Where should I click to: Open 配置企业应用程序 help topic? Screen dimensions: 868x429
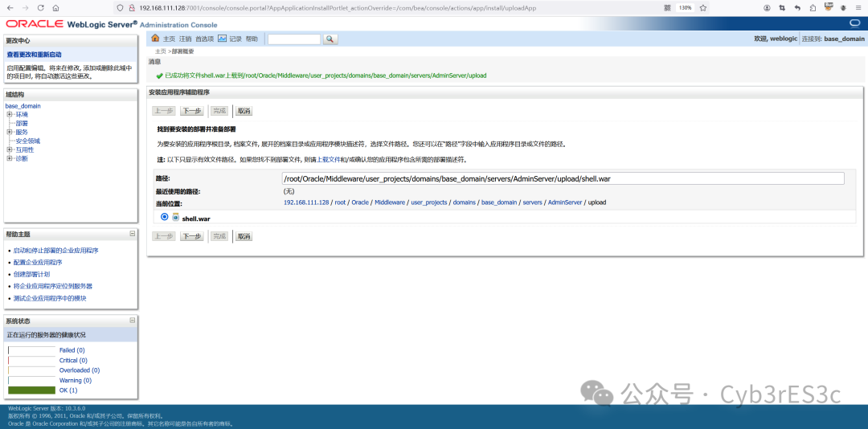38,263
